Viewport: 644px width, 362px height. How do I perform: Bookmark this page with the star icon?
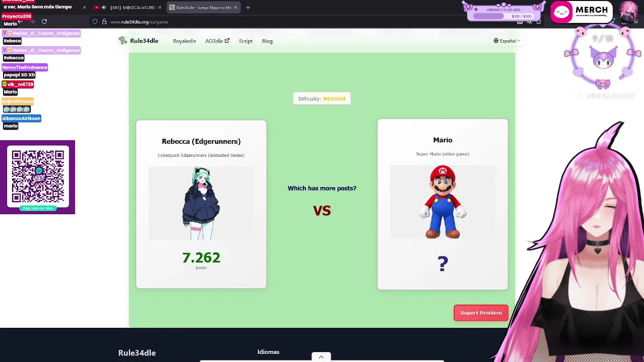pyautogui.click(x=538, y=22)
